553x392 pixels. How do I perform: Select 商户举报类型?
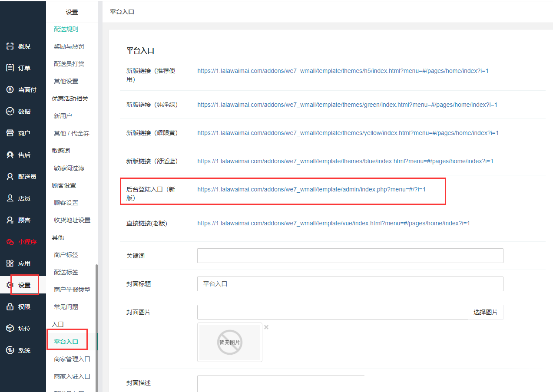tap(72, 290)
